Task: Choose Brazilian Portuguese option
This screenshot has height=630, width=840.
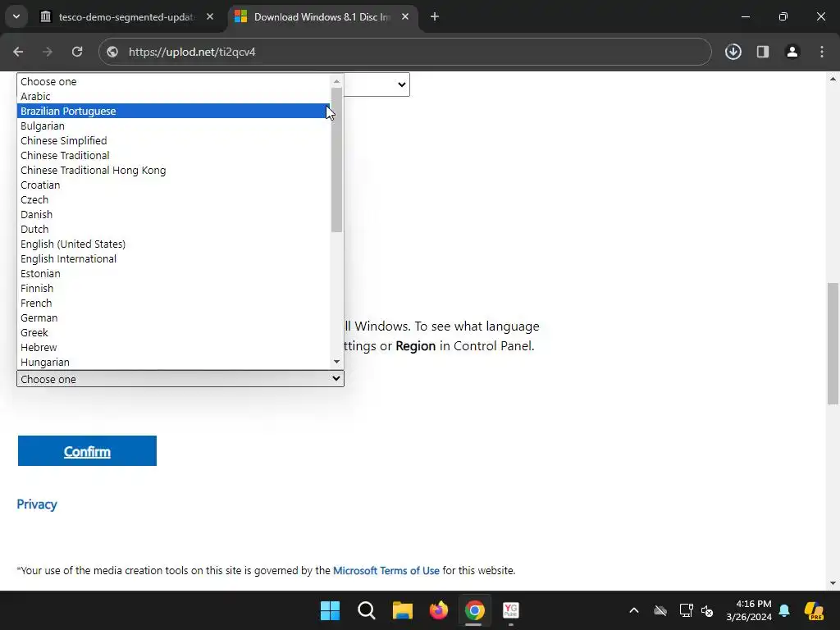Action: click(x=174, y=111)
